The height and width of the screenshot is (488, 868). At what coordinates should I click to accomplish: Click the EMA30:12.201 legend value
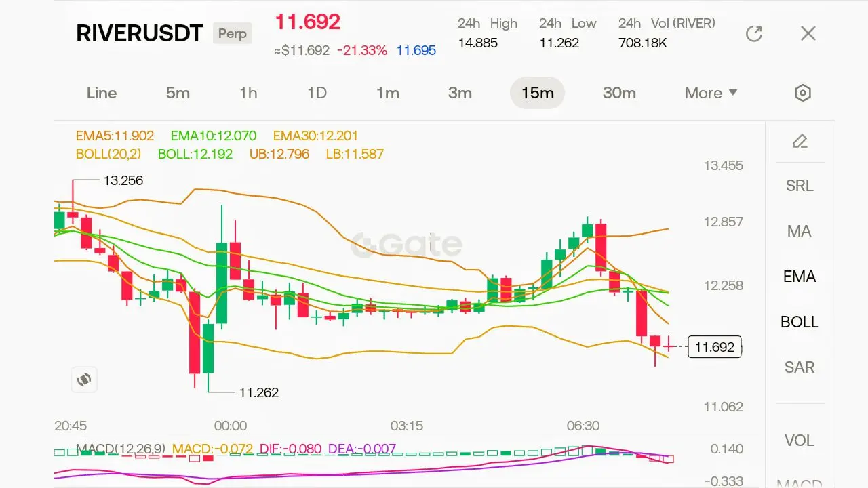coord(315,136)
